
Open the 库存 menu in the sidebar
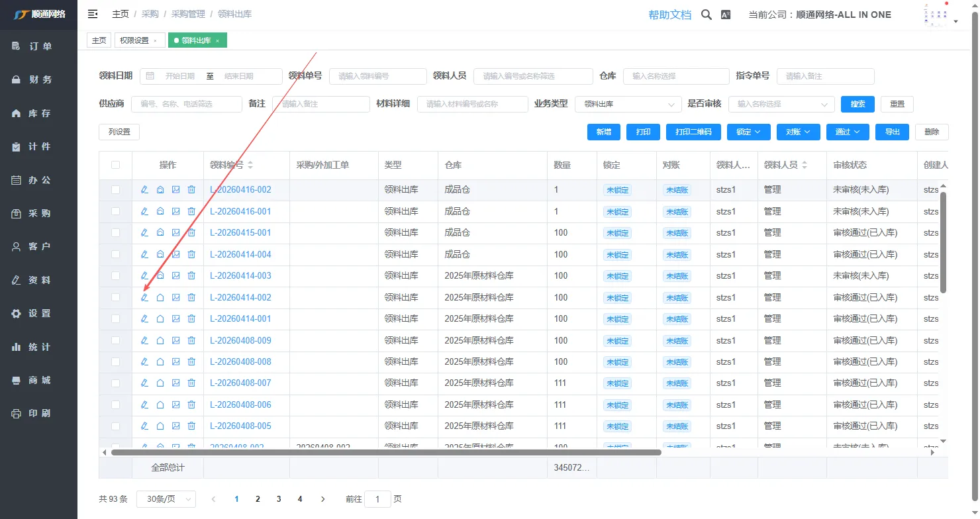coord(39,113)
